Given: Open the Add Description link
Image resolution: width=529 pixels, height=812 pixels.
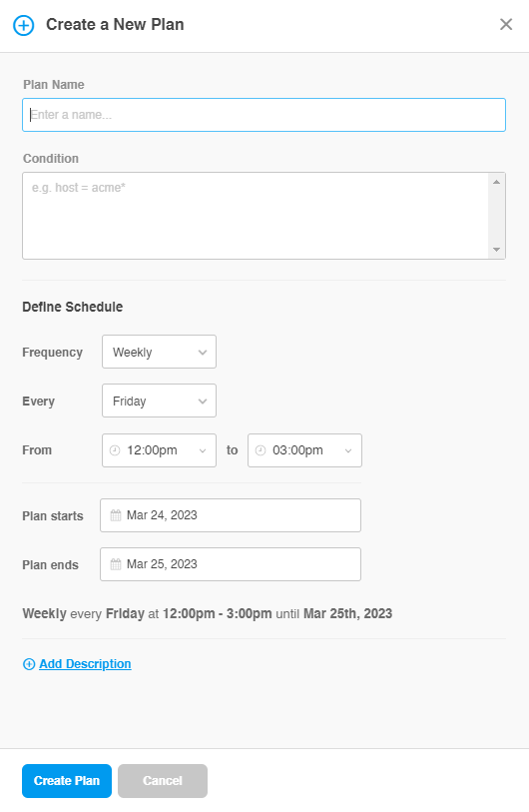Looking at the screenshot, I should tap(85, 664).
